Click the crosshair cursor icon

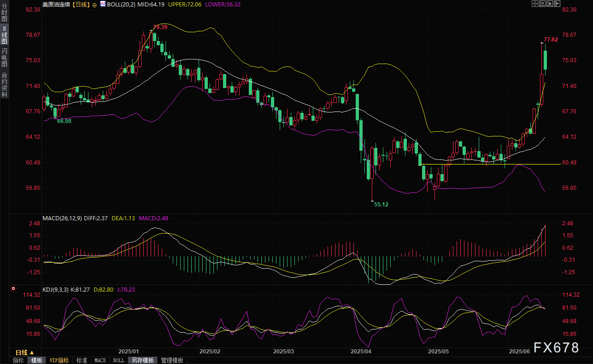click(x=534, y=4)
